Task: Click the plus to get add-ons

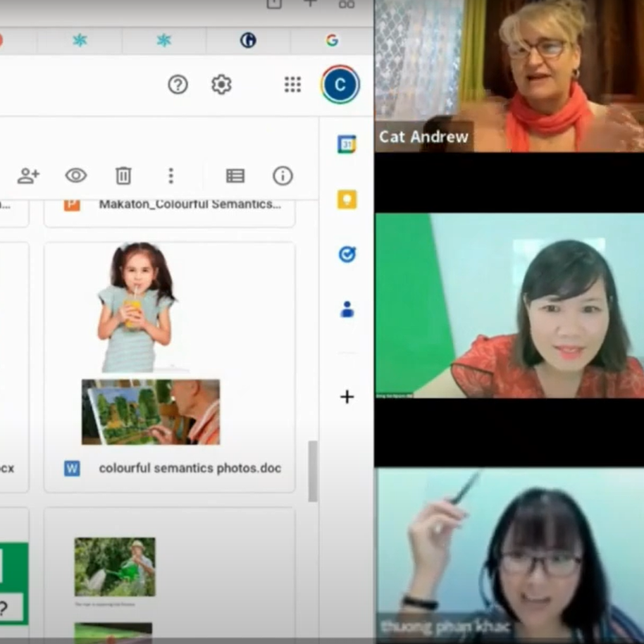Action: coord(347,397)
